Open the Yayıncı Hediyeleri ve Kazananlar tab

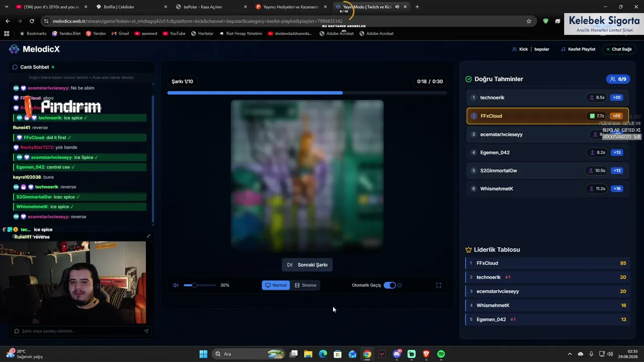(290, 7)
